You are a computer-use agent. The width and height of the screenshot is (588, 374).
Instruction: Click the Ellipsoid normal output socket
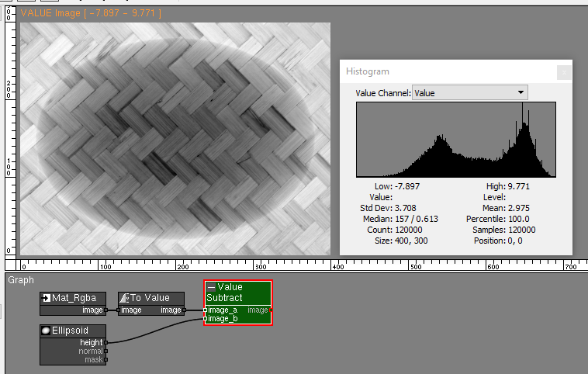[106, 351]
